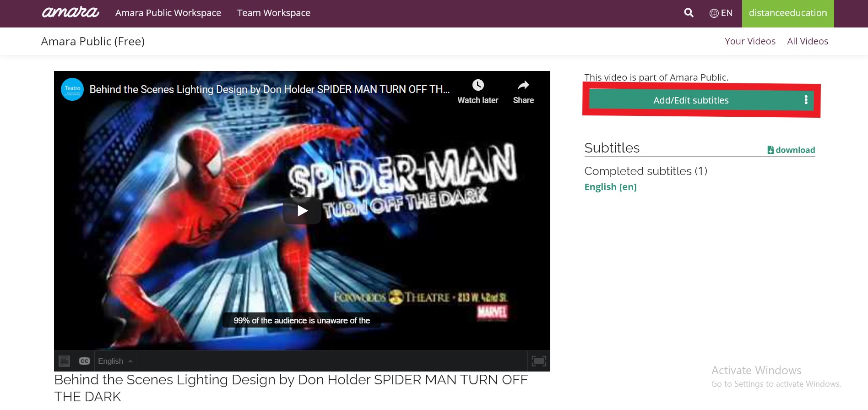The image size is (868, 410).
Task: Open the EN site language selector
Action: point(721,13)
